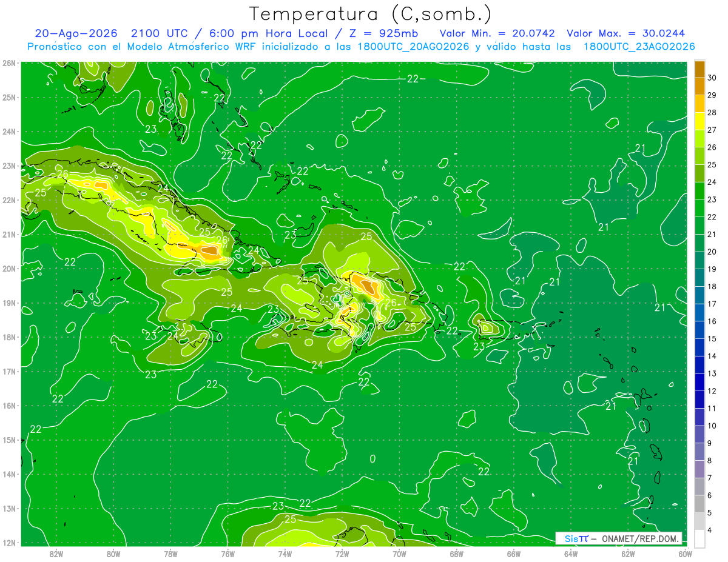
Task: Click the "80W" longitude label
Action: pos(113,554)
